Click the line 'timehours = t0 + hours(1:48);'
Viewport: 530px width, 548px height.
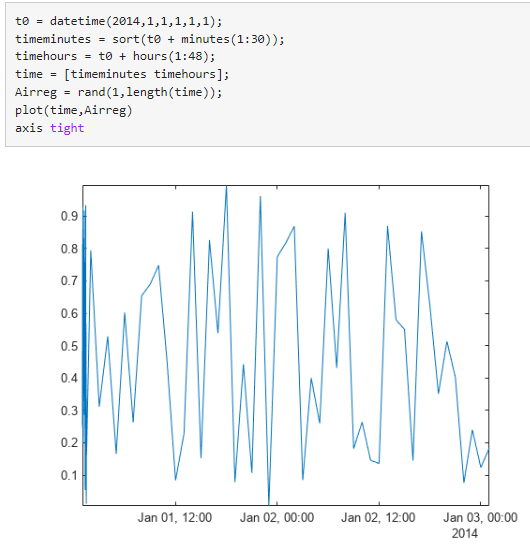tap(115, 56)
